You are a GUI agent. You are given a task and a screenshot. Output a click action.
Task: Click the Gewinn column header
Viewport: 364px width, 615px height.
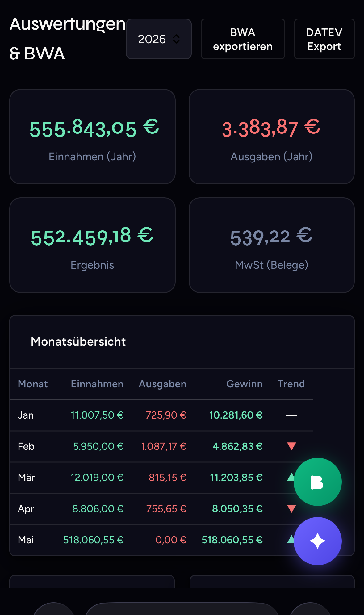(245, 384)
